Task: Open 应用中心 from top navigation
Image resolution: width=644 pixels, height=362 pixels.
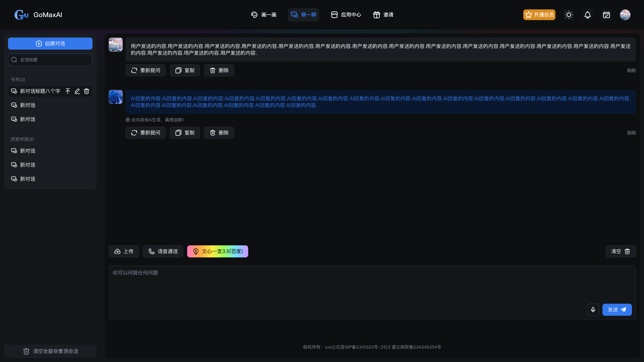Action: tap(346, 15)
